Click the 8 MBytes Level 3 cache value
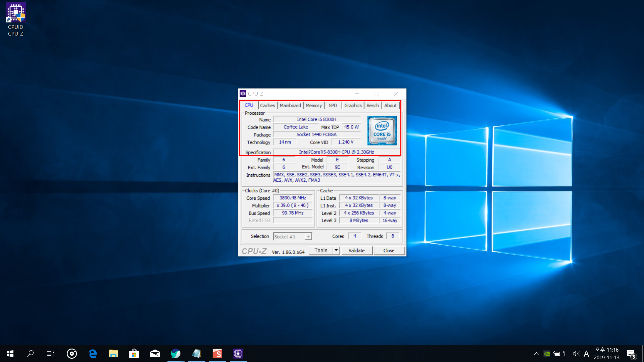Viewport: 644px width, 362px height. pyautogui.click(x=359, y=221)
